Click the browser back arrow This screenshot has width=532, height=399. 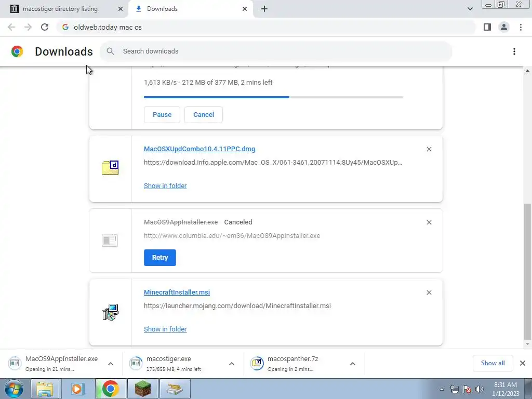point(11,27)
